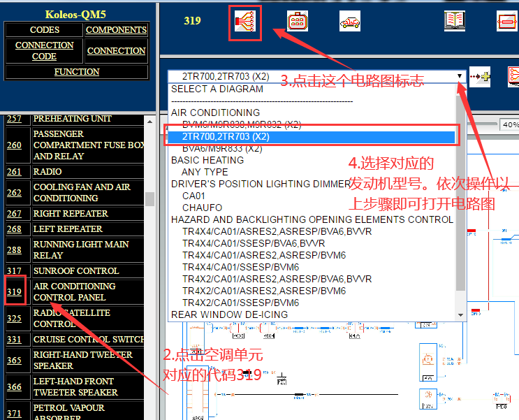The image size is (519, 420).
Task: Click code 325 radio satellite control
Action: 14,318
